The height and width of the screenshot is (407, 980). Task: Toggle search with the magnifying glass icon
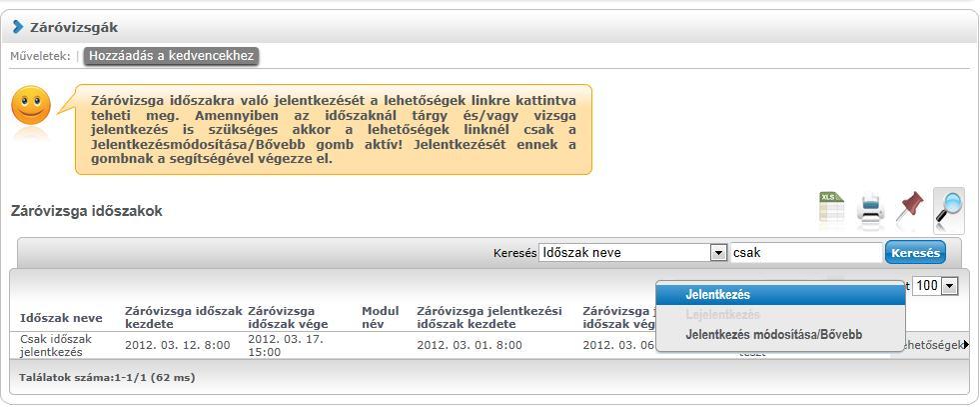tap(948, 210)
